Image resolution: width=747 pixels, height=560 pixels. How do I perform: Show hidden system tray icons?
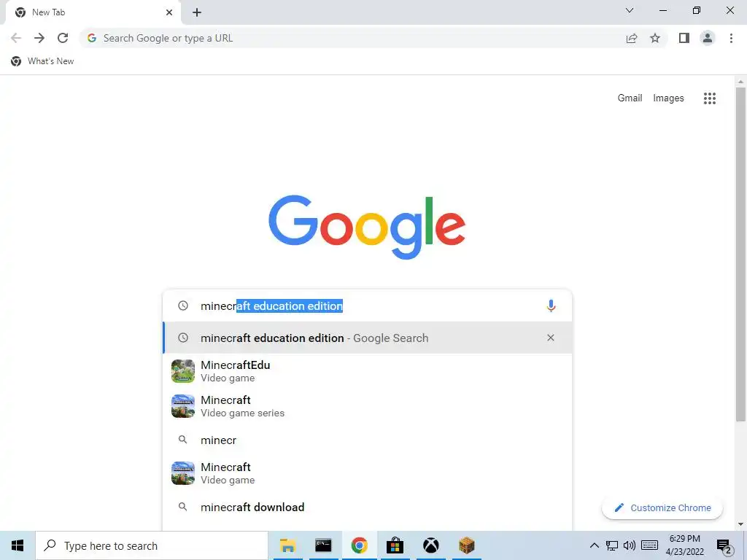pyautogui.click(x=594, y=545)
